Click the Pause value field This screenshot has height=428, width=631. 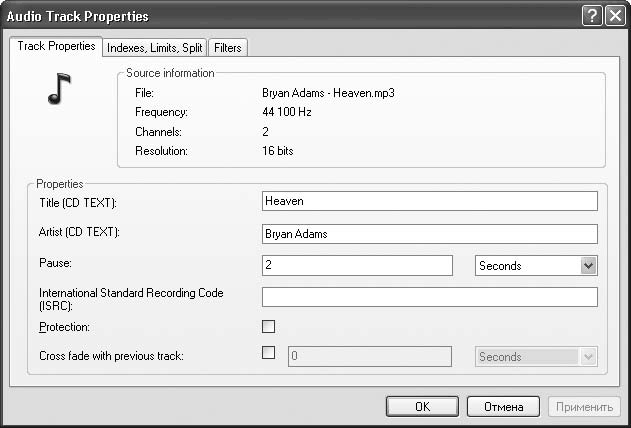point(357,265)
